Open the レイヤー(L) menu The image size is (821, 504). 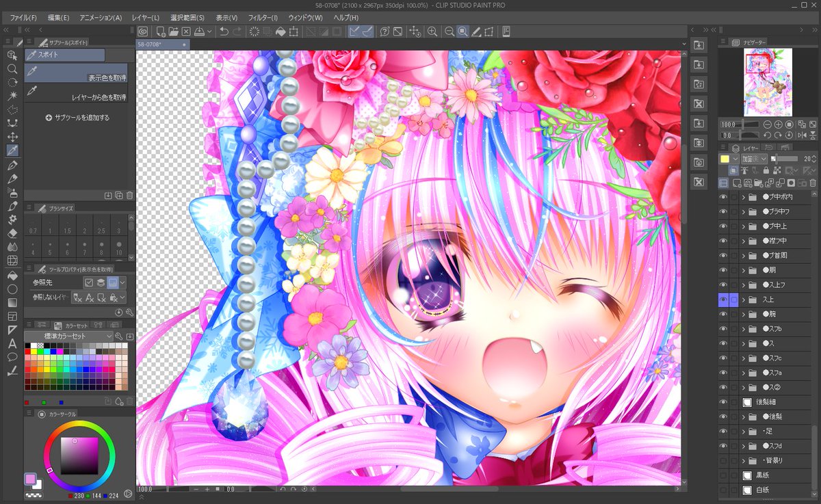click(144, 17)
